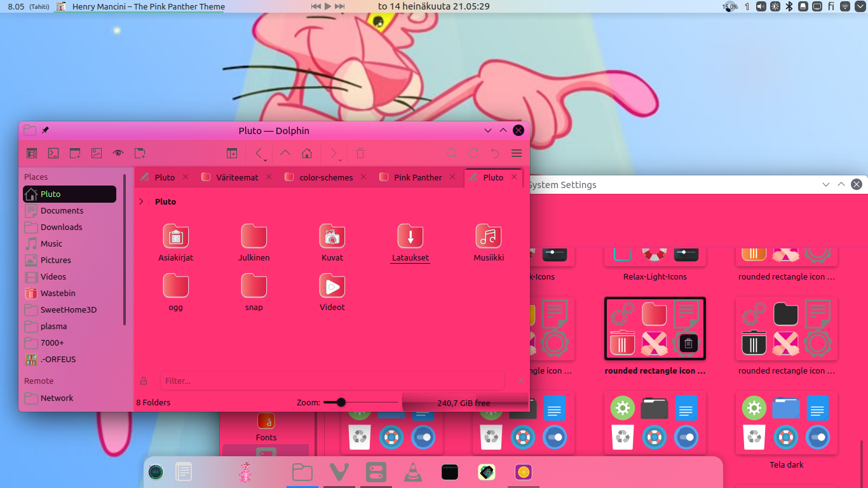The height and width of the screenshot is (488, 868).
Task: Click the pin icon in Dolphin title bar
Action: pyautogui.click(x=45, y=130)
